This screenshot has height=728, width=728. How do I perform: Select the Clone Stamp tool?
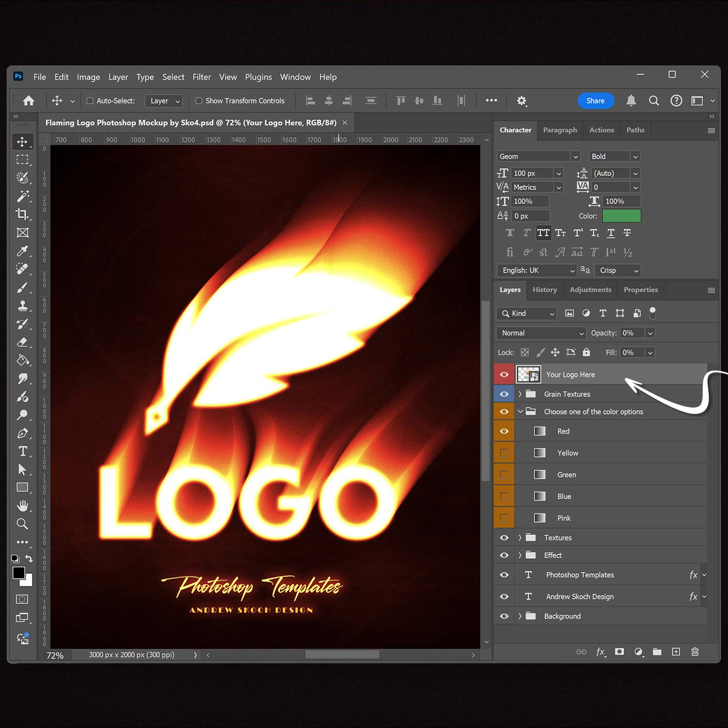[22, 306]
